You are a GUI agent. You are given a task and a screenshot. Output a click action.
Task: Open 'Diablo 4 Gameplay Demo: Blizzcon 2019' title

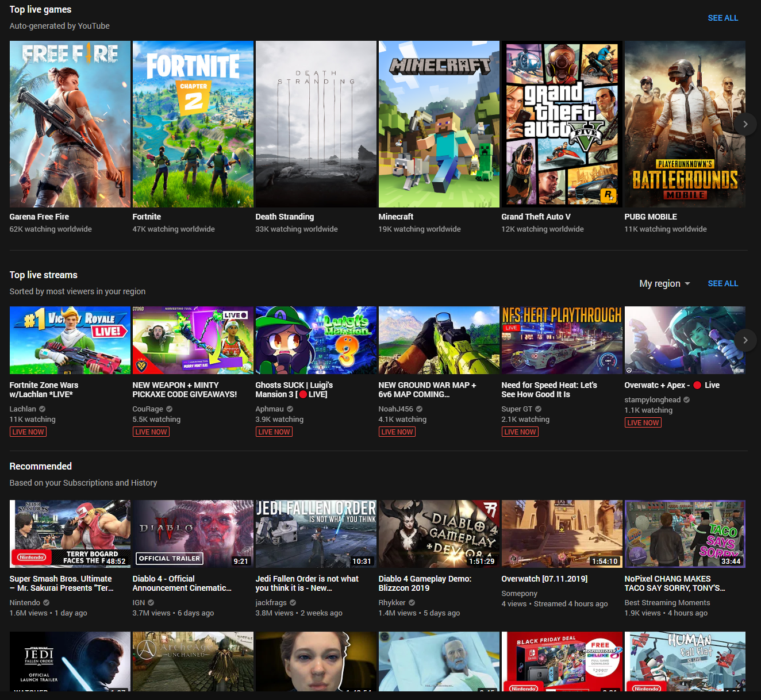coord(425,583)
